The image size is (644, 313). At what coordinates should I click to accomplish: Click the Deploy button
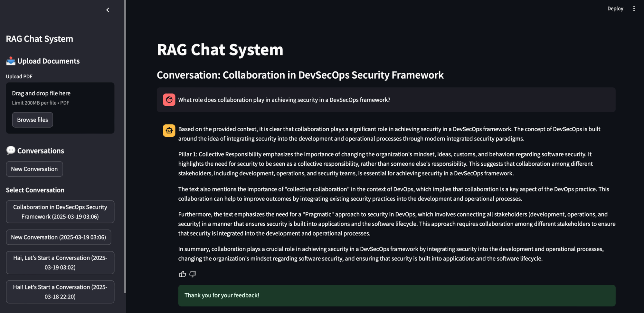[x=615, y=9]
